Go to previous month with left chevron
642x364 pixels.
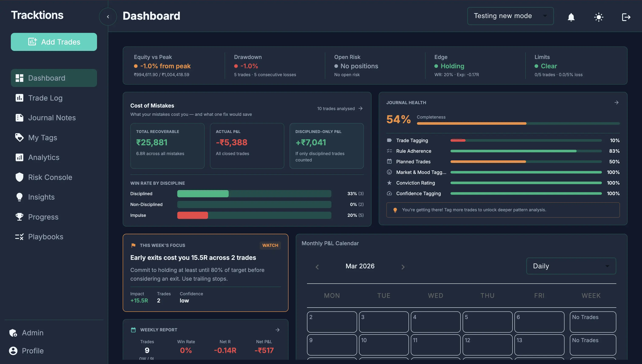(317, 266)
